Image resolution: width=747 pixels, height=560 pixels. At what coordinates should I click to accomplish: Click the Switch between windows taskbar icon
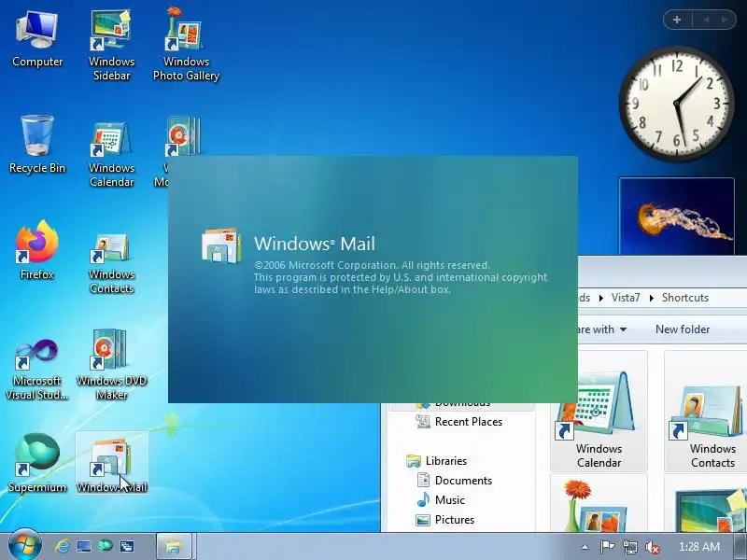point(127,546)
